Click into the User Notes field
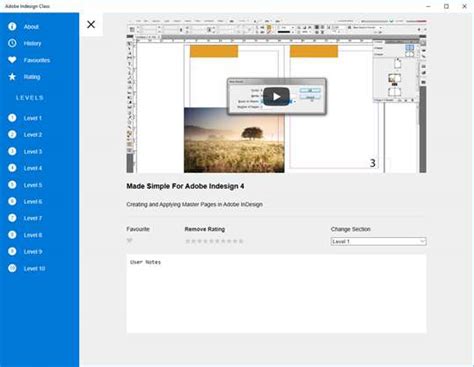 pos(276,294)
